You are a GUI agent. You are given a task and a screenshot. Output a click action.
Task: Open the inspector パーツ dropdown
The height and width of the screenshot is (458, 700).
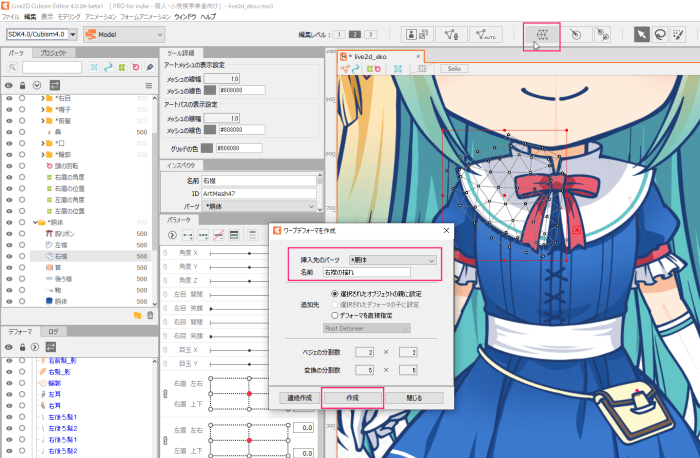[259, 206]
